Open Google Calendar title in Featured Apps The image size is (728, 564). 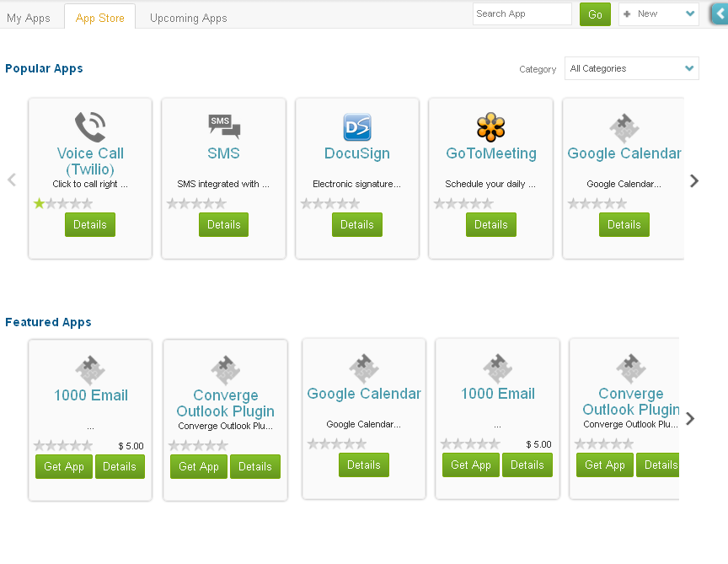364,394
